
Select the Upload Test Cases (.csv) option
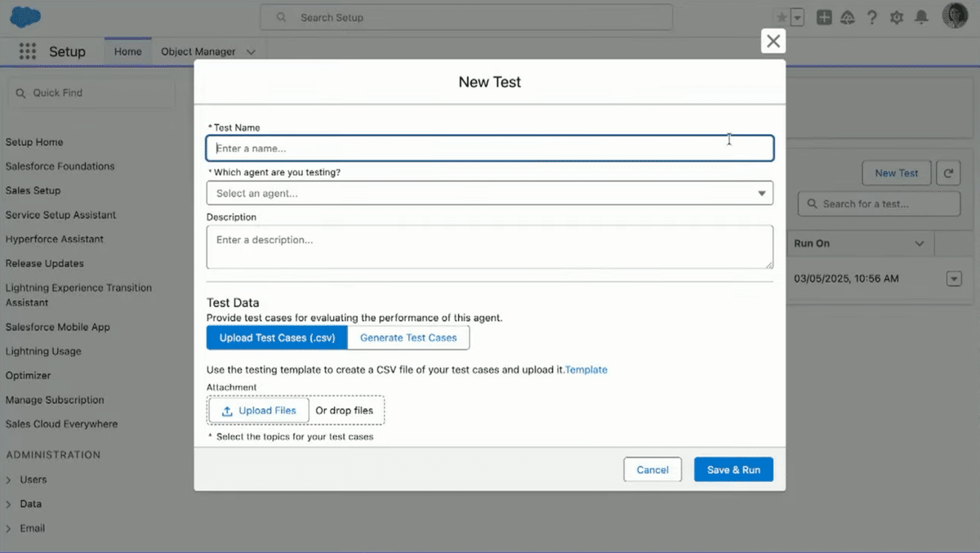[x=276, y=337]
